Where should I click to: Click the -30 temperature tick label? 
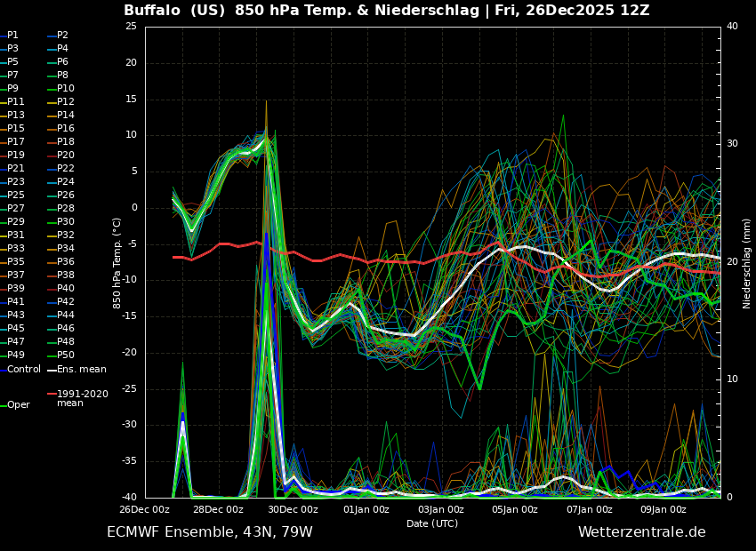pyautogui.click(x=130, y=425)
